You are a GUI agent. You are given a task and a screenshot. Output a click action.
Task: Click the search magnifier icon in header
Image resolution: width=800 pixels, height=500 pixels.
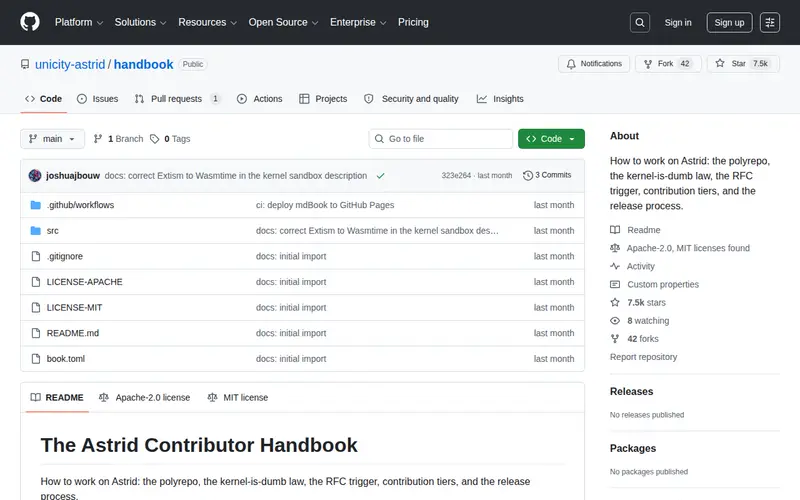pos(640,22)
